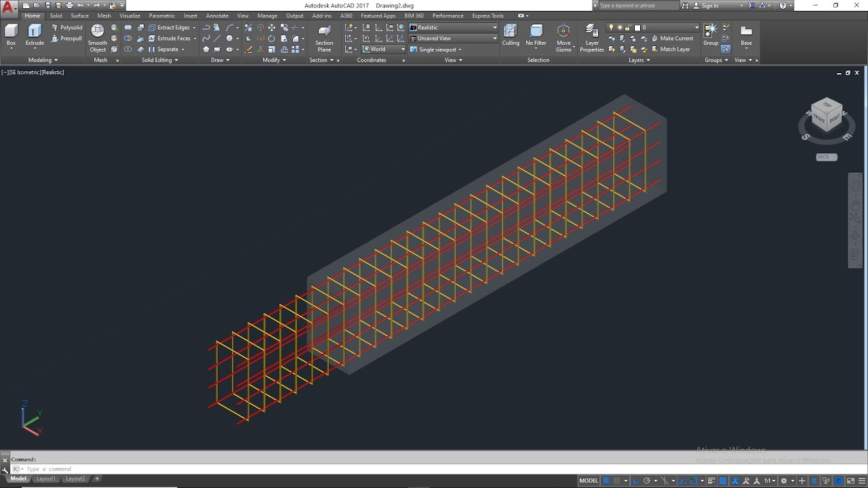Switch to the Surface ribbon tab

79,16
